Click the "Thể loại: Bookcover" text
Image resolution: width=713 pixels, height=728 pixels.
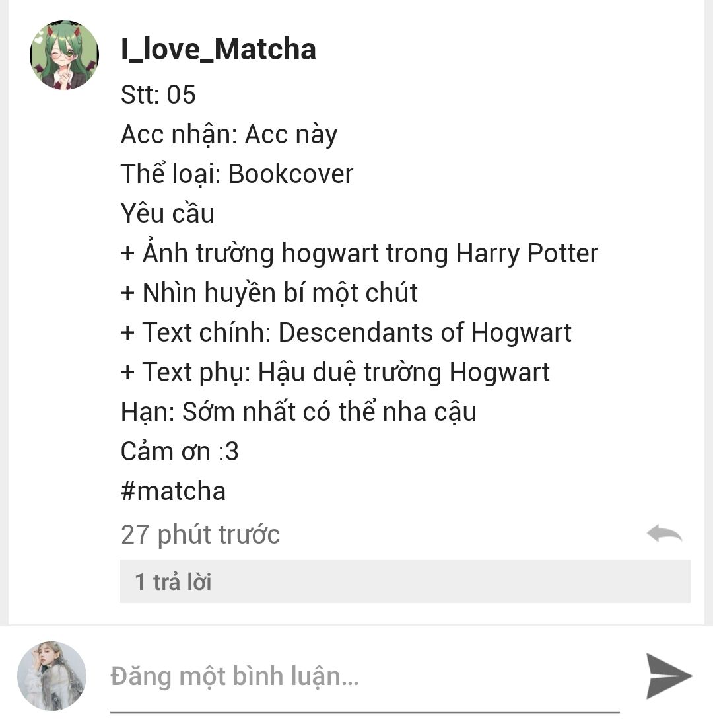tap(237, 174)
